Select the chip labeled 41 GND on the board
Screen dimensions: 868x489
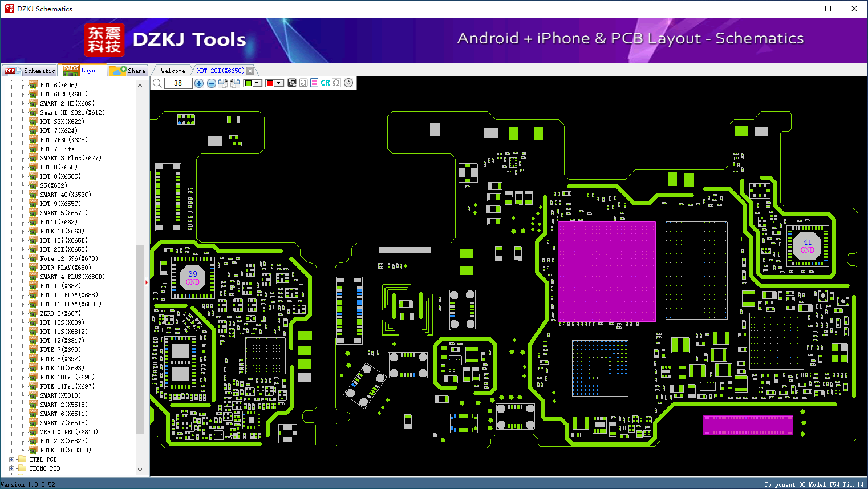point(808,246)
